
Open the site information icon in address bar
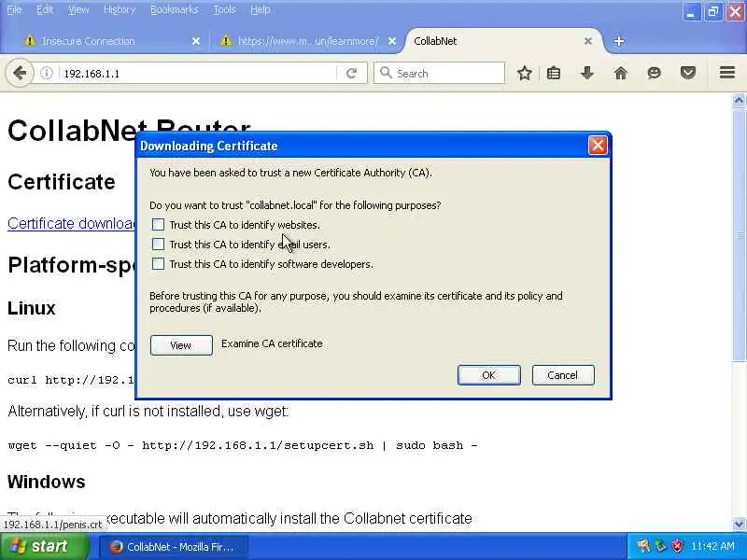(x=46, y=74)
